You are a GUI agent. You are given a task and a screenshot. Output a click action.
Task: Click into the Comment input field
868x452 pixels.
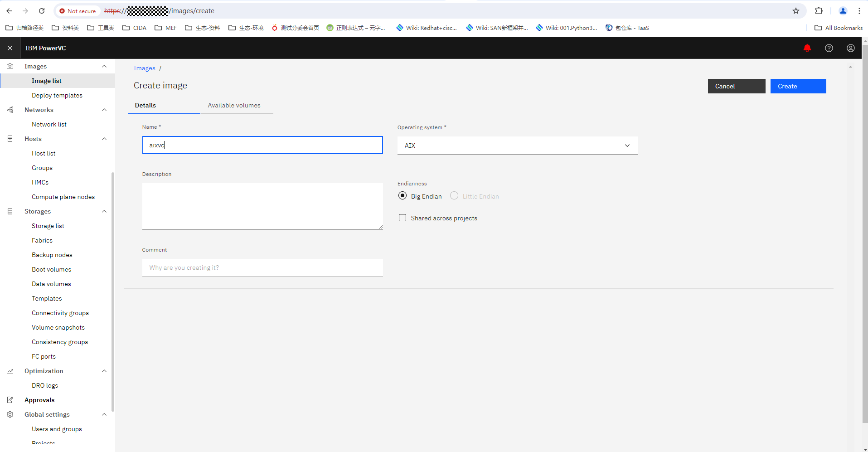coord(262,267)
